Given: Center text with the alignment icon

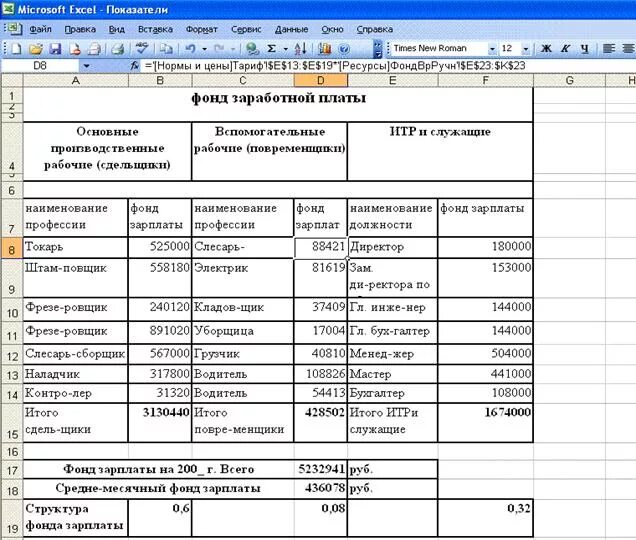Looking at the screenshot, I should tap(628, 49).
